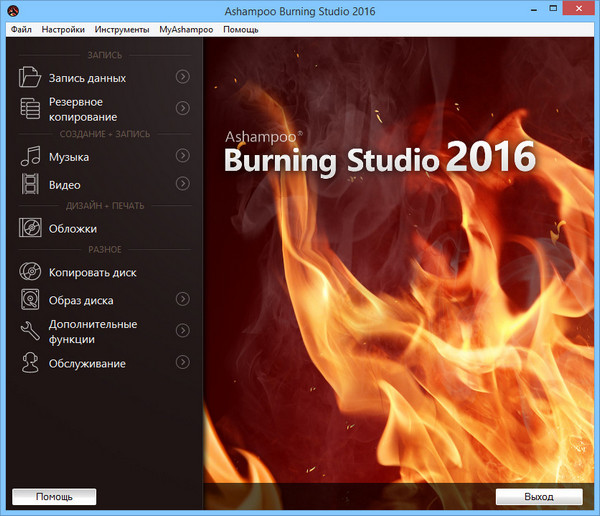Click the Ashampoo app icon in title bar
600x516 pixels.
click(12, 10)
